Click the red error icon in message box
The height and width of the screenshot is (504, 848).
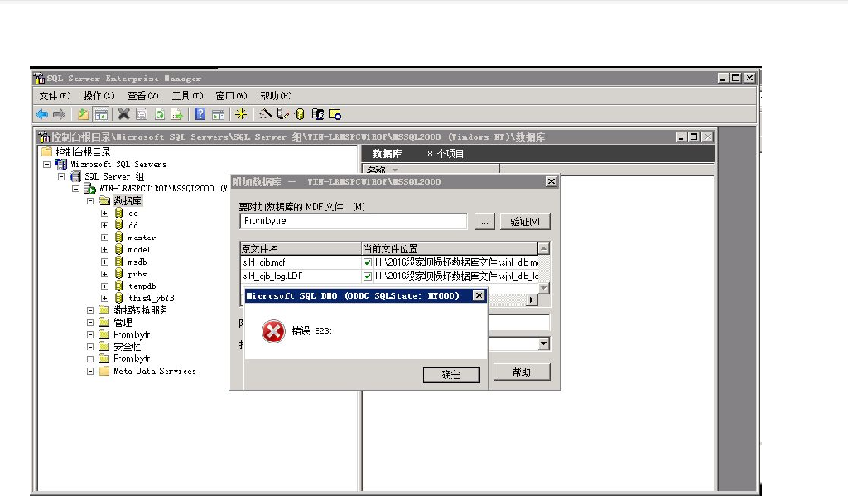(x=272, y=332)
